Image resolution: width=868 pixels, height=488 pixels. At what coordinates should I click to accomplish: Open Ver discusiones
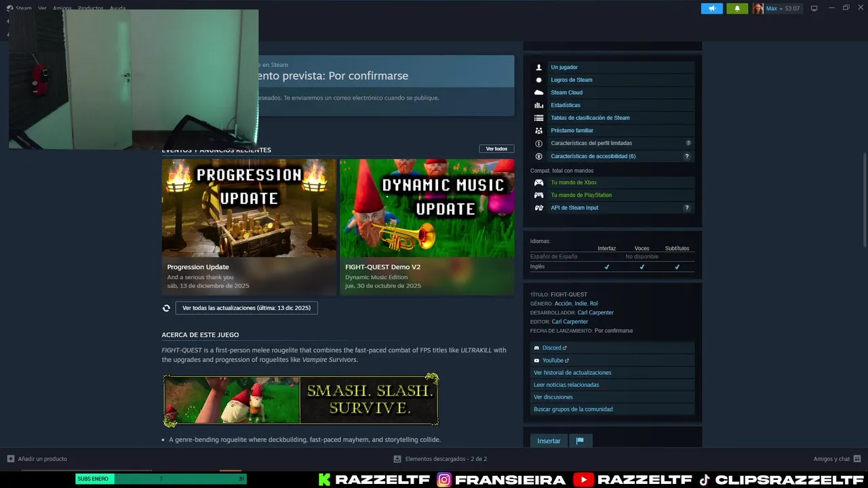click(553, 397)
